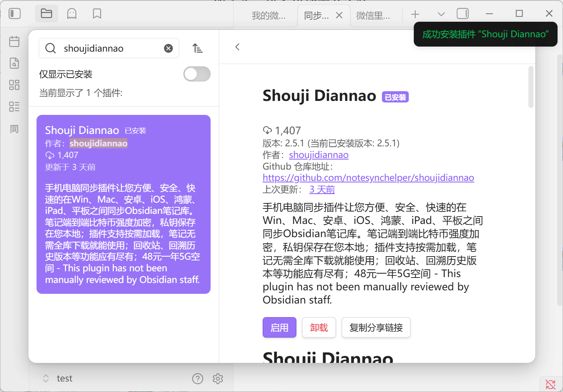Open the bookmarks icon
The height and width of the screenshot is (392, 563).
click(x=97, y=14)
